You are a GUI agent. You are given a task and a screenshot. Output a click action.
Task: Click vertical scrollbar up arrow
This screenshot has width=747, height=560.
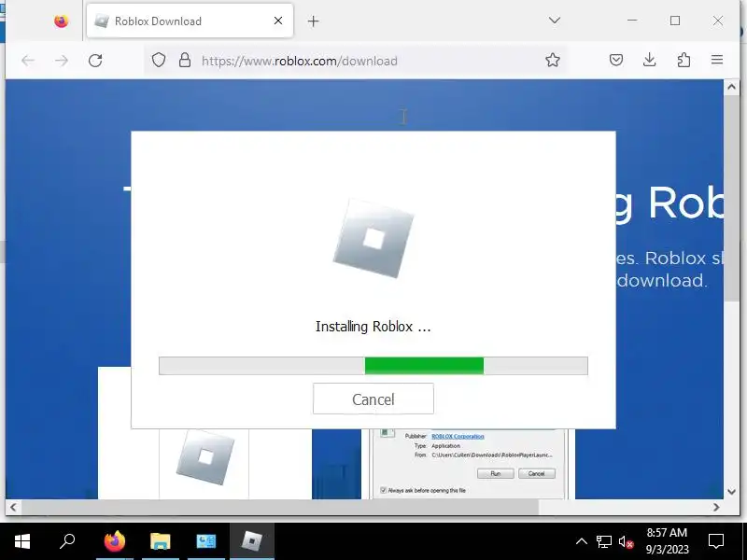click(731, 87)
